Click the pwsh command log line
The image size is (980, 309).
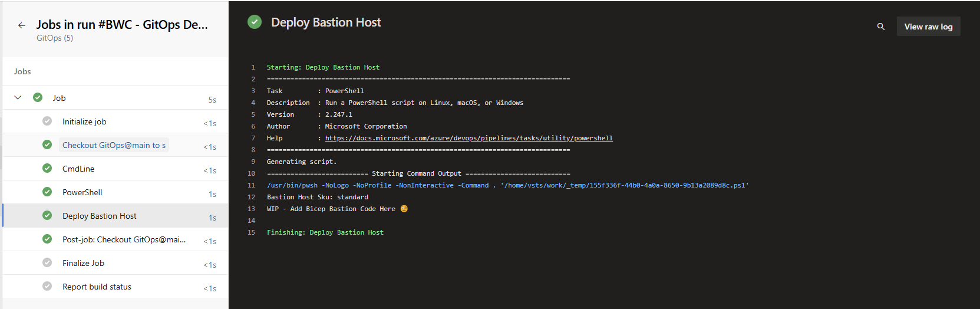tap(507, 185)
